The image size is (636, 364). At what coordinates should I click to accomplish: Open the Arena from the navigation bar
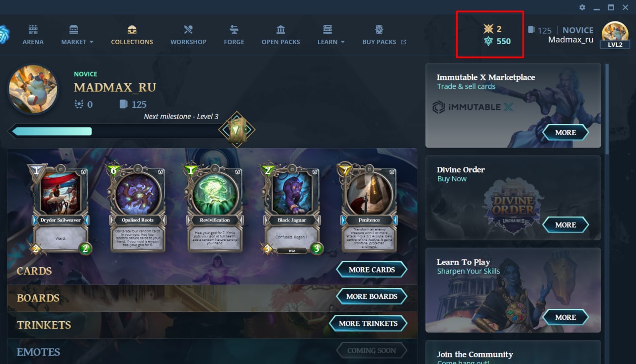pos(33,35)
